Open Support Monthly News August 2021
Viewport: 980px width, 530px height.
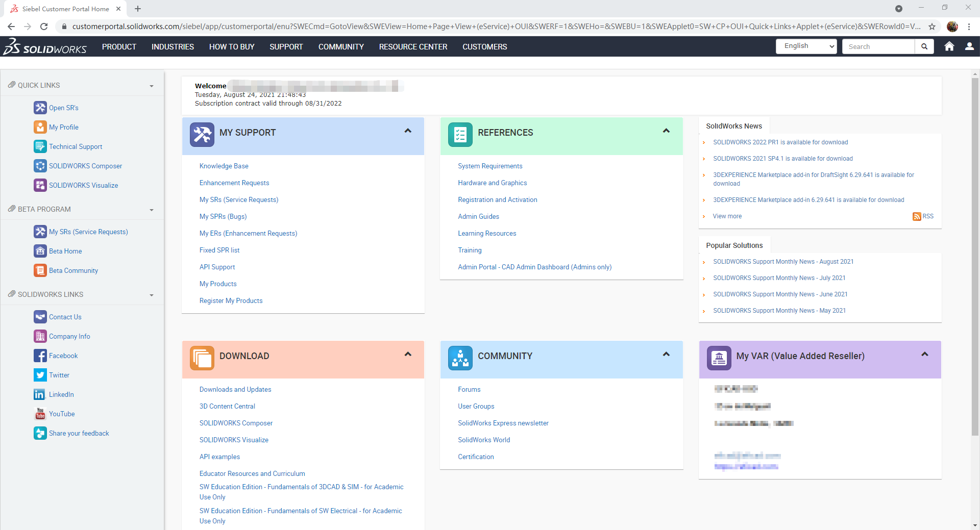pos(783,262)
